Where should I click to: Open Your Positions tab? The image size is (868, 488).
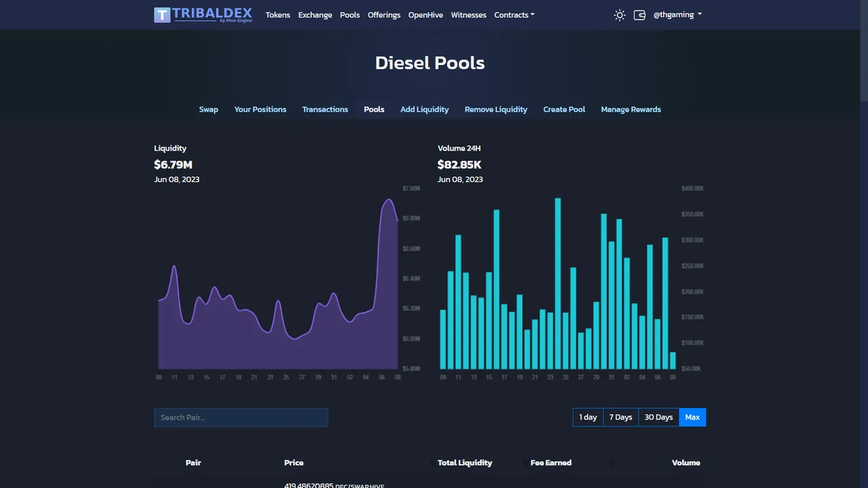click(x=260, y=109)
